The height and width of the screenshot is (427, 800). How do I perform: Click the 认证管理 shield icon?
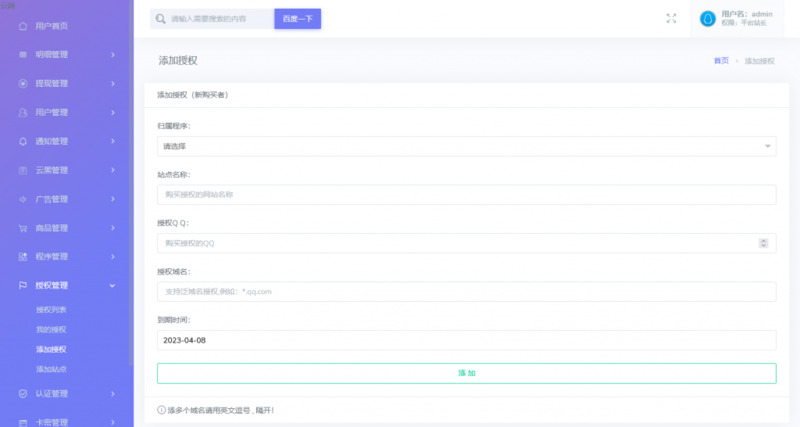pyautogui.click(x=23, y=393)
